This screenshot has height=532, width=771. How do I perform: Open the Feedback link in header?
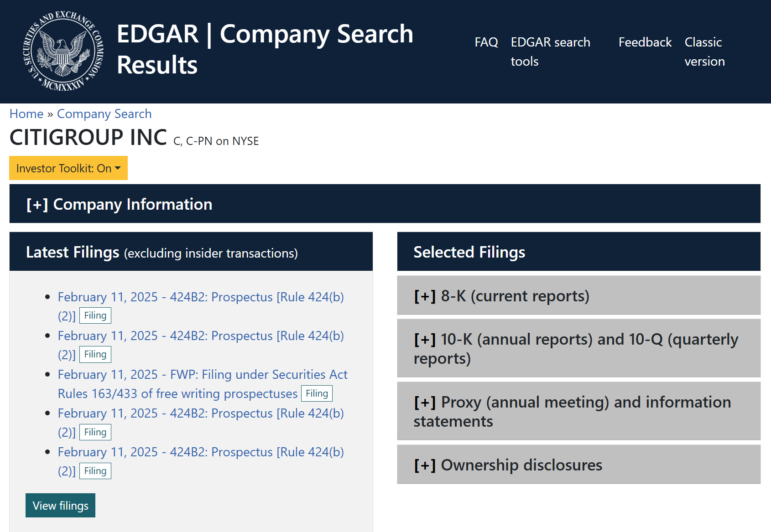(645, 42)
